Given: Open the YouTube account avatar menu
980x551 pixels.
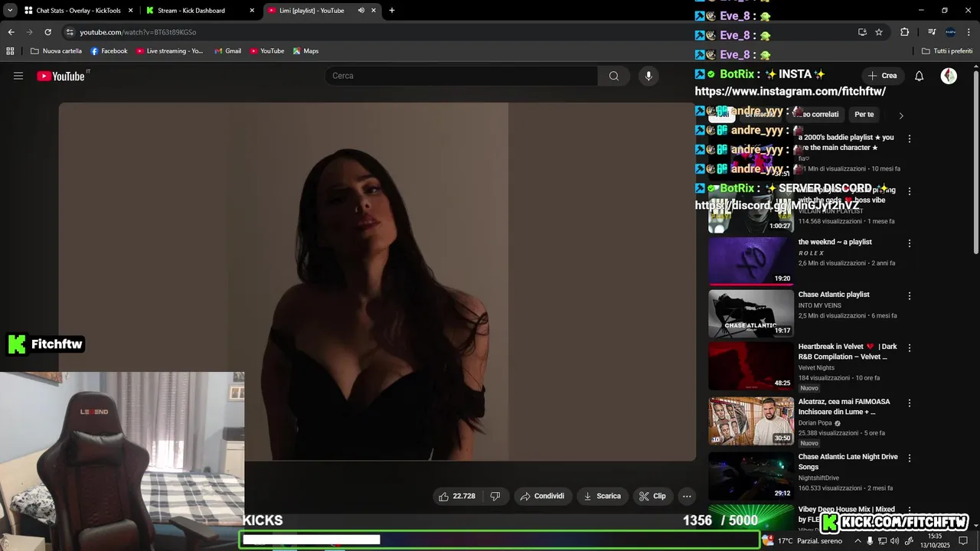Looking at the screenshot, I should [949, 76].
